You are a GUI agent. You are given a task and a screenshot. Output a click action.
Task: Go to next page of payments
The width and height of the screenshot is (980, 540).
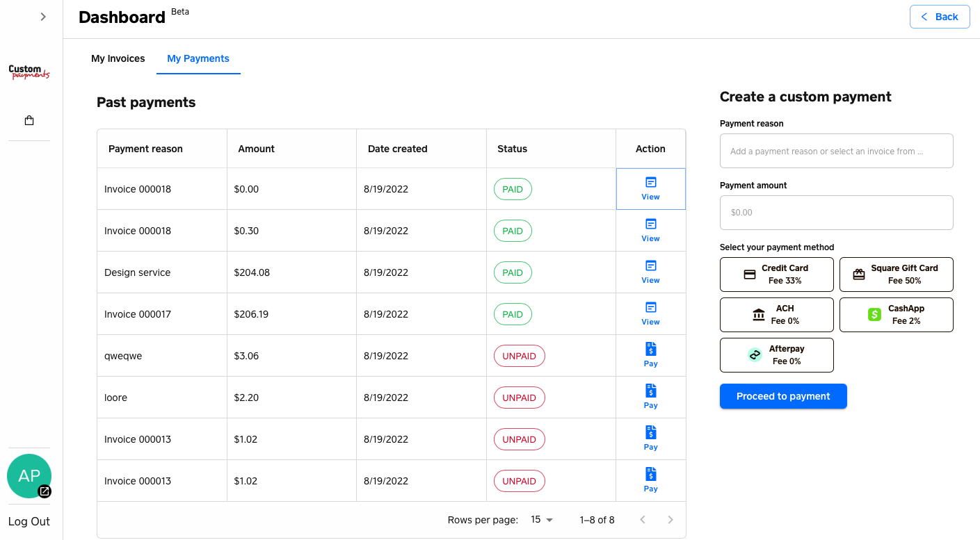670,520
